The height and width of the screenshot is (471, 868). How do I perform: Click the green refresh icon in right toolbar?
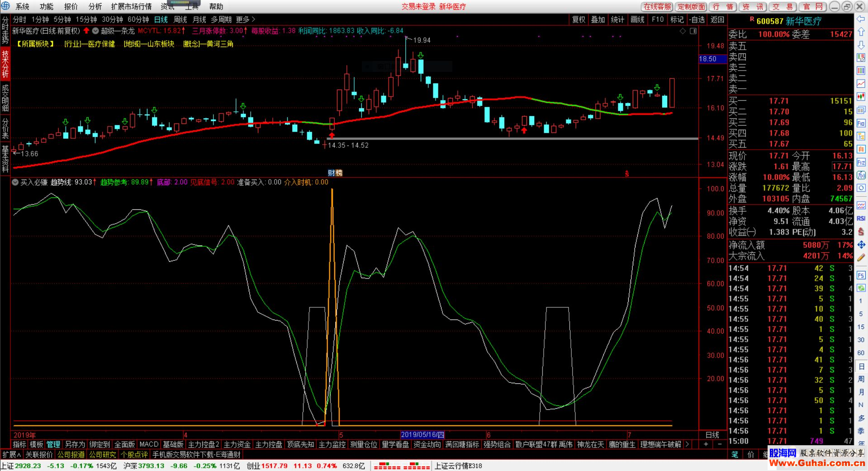tap(861, 288)
